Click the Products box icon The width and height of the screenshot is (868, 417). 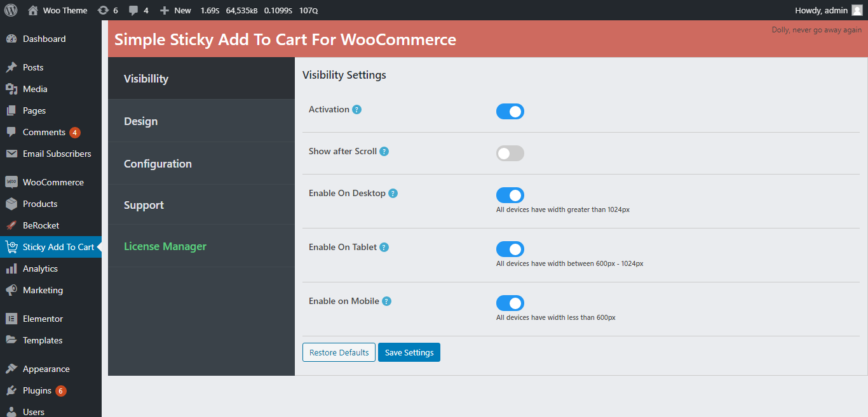(11, 204)
